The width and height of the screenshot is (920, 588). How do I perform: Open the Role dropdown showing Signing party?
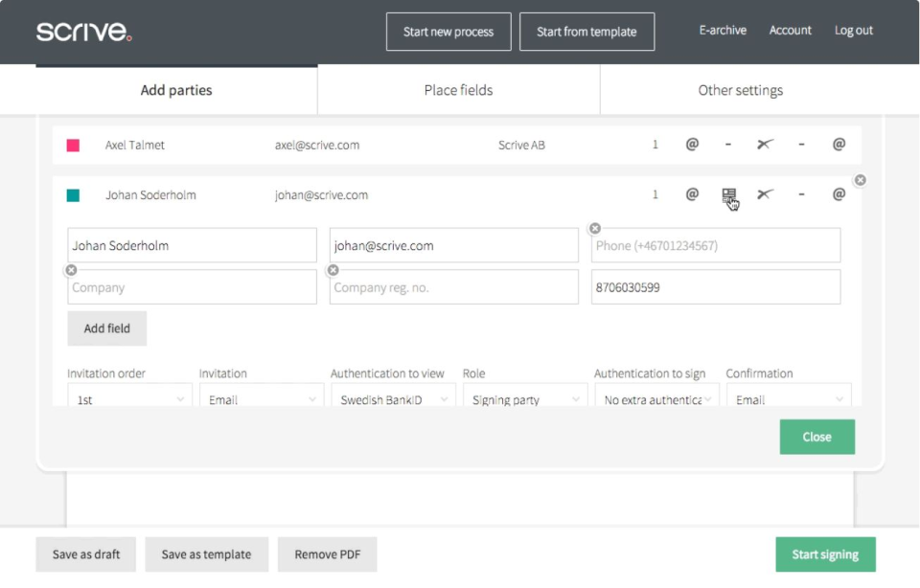click(x=525, y=395)
